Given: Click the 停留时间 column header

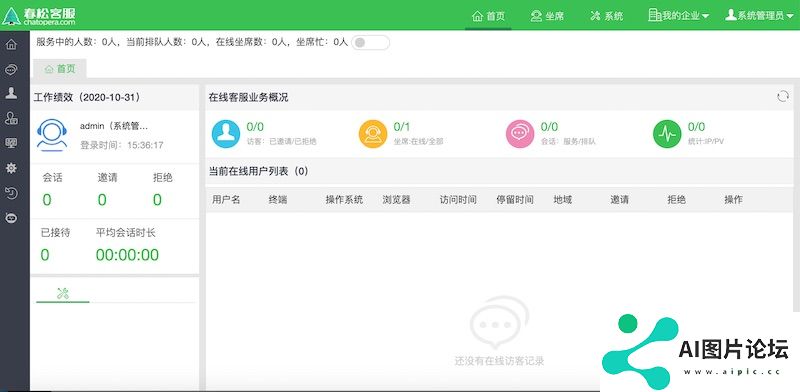Looking at the screenshot, I should pos(515,200).
